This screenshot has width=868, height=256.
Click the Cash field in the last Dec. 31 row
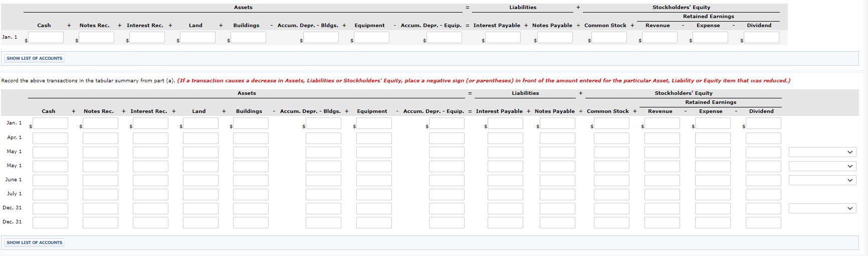[x=50, y=222]
